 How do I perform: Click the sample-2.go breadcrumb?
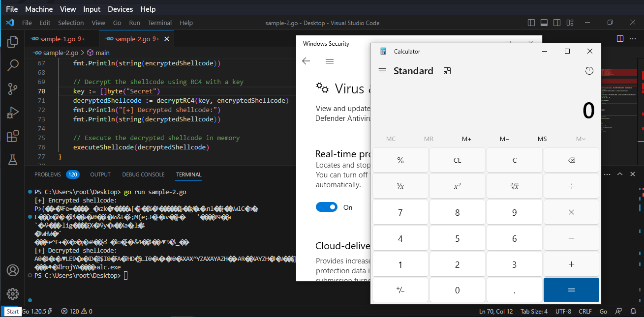tap(56, 53)
